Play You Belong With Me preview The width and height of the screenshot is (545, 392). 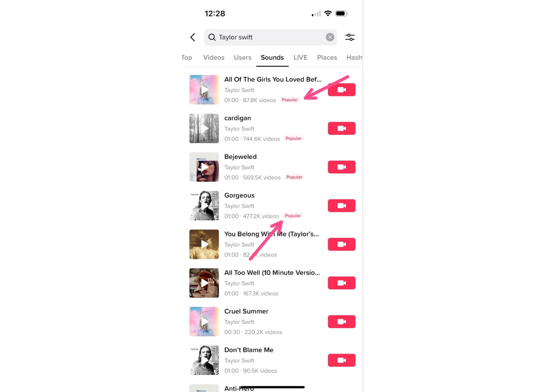204,244
